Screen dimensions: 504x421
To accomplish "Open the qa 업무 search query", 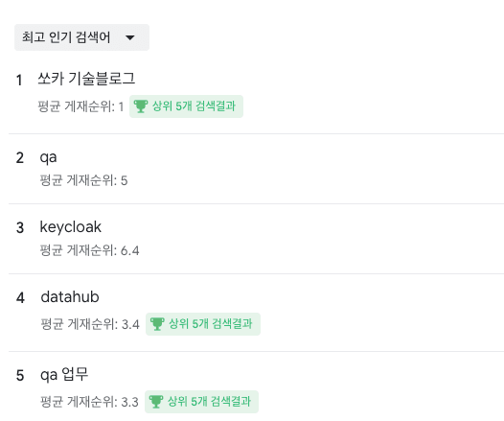I will (64, 375).
